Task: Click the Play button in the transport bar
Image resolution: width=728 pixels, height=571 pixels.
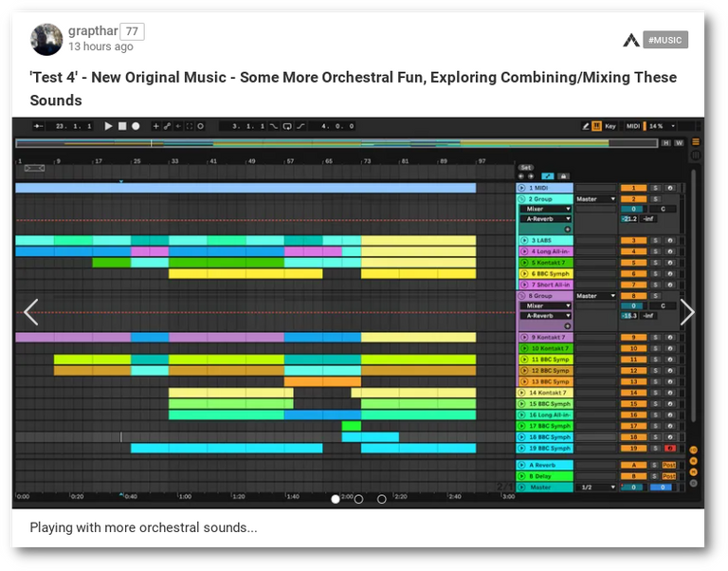Action: 108,126
